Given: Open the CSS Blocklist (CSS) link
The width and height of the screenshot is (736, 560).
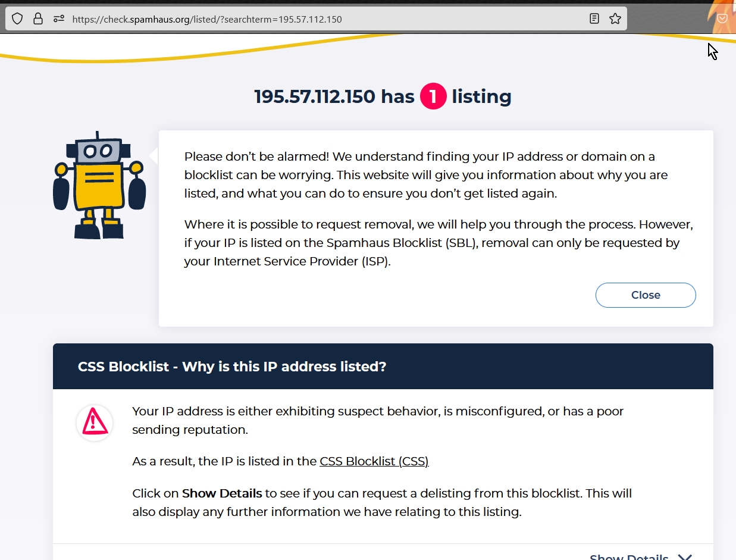Looking at the screenshot, I should point(374,461).
